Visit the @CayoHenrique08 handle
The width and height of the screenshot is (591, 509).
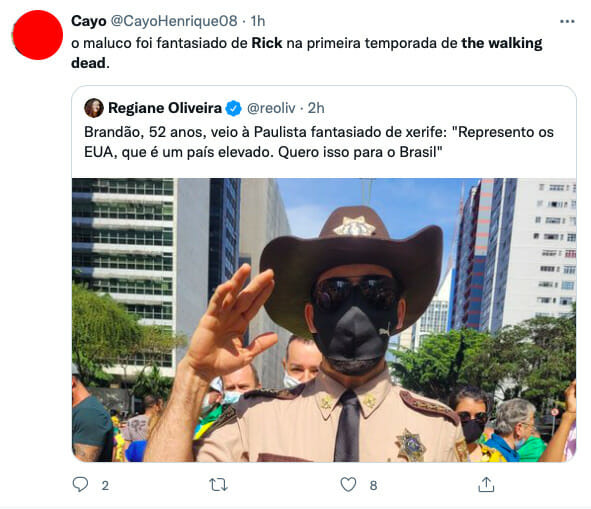[174, 21]
